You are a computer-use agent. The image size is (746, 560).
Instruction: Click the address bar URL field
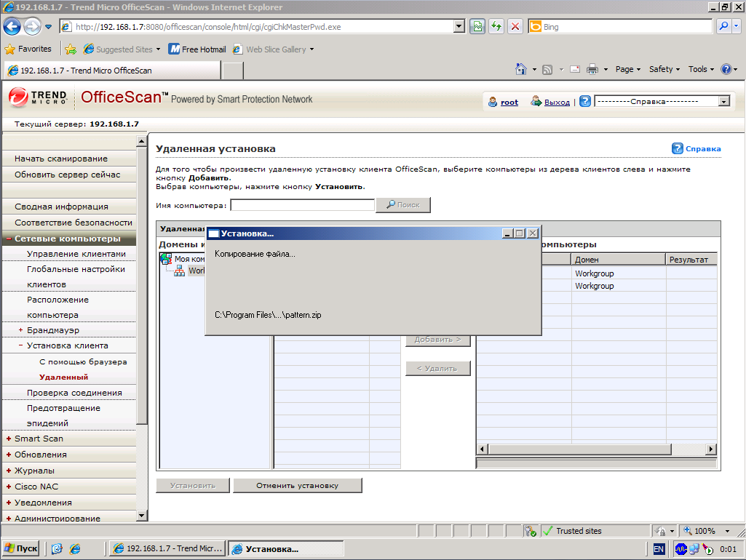tap(257, 27)
